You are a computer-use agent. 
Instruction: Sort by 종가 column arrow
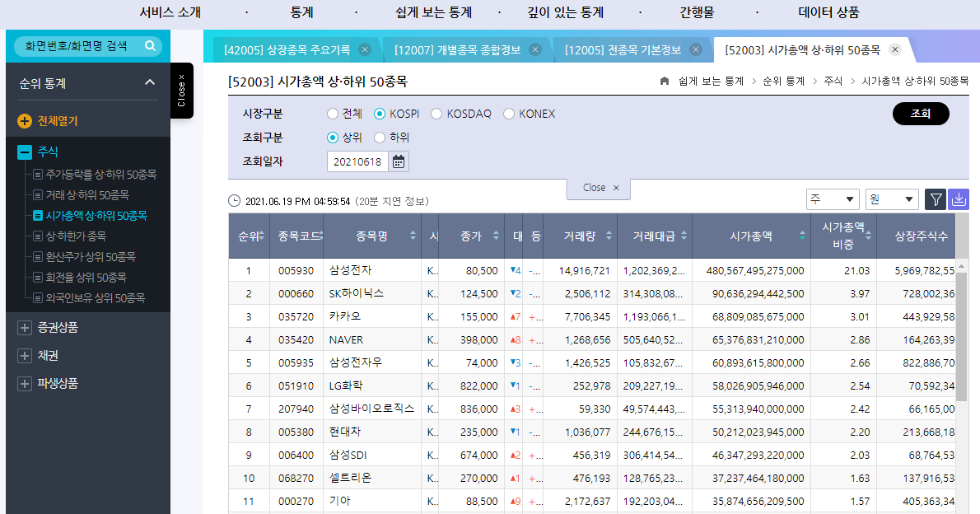tap(496, 236)
